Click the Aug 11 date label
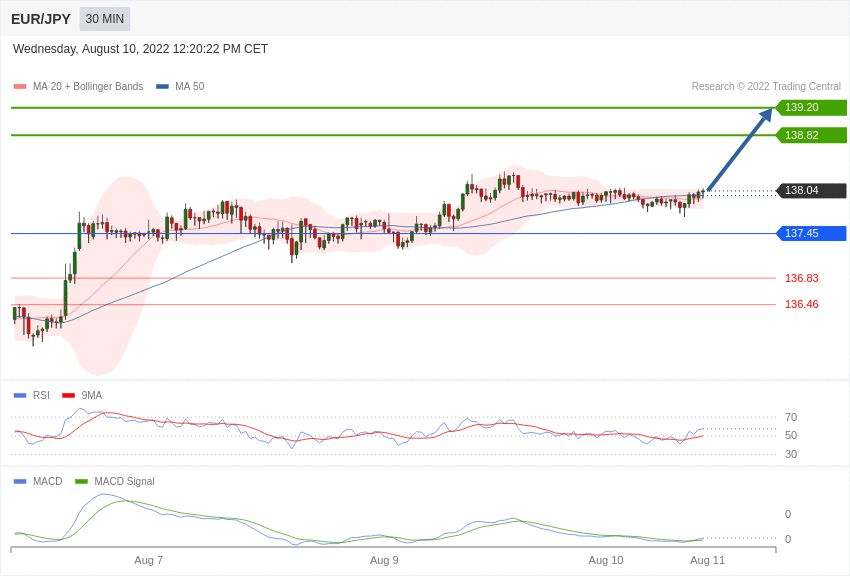The height and width of the screenshot is (576, 850). coord(707,560)
